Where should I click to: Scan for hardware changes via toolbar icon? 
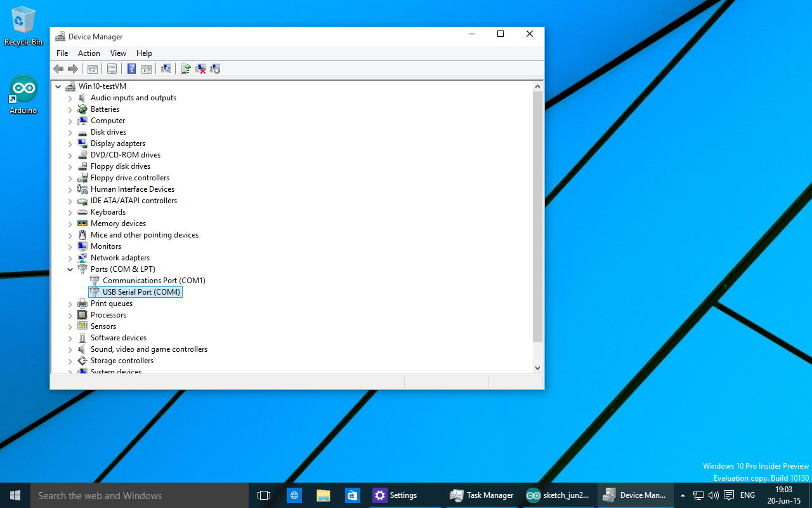tap(166, 69)
